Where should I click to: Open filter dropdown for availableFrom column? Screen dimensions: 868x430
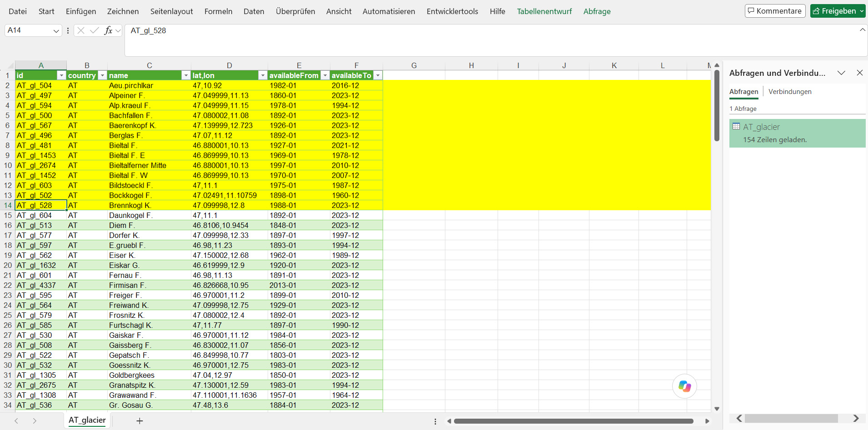(325, 75)
